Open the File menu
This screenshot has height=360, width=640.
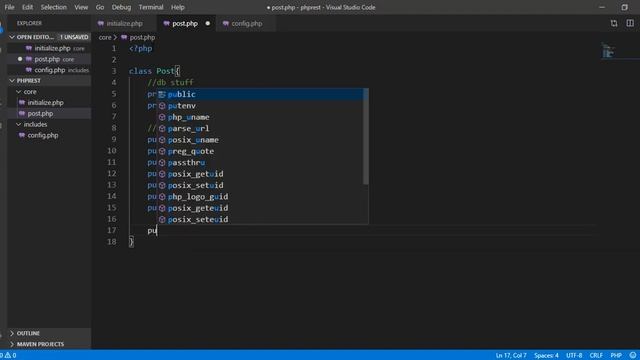pos(9,7)
